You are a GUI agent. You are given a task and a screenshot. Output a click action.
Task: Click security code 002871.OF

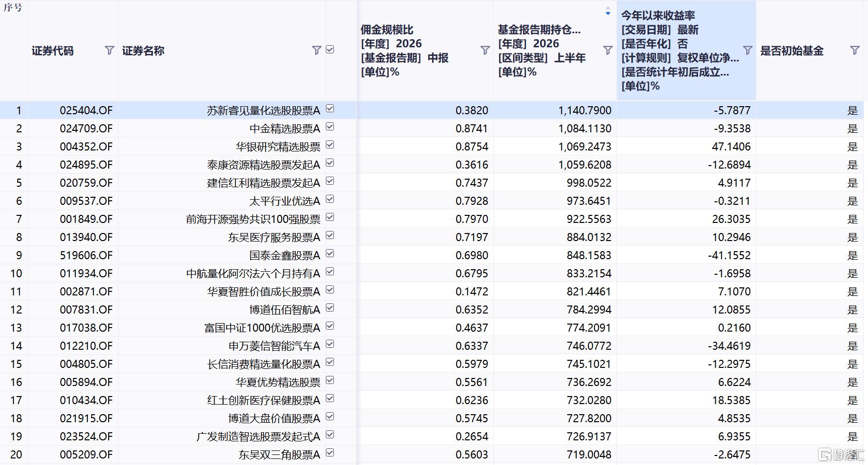[x=86, y=291]
